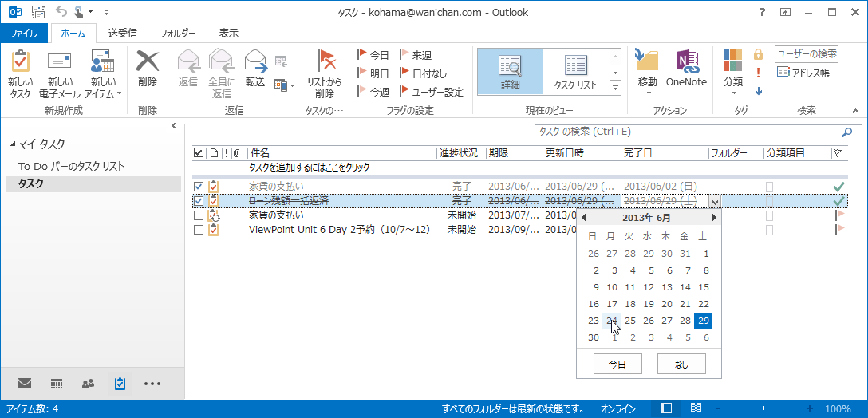Switch to the タスク リスト view
Screen dimensions: 868x418
pos(576,72)
